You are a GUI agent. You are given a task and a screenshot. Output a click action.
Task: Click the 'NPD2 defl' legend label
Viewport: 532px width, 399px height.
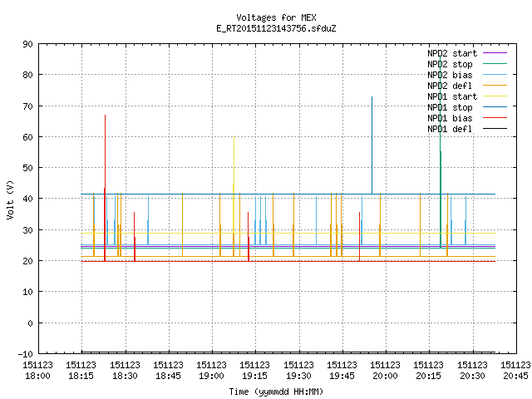pyautogui.click(x=450, y=86)
